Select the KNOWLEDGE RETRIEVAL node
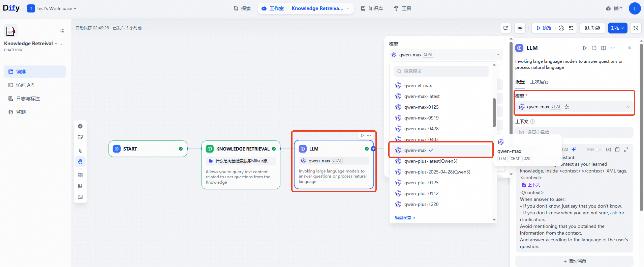 (x=241, y=165)
